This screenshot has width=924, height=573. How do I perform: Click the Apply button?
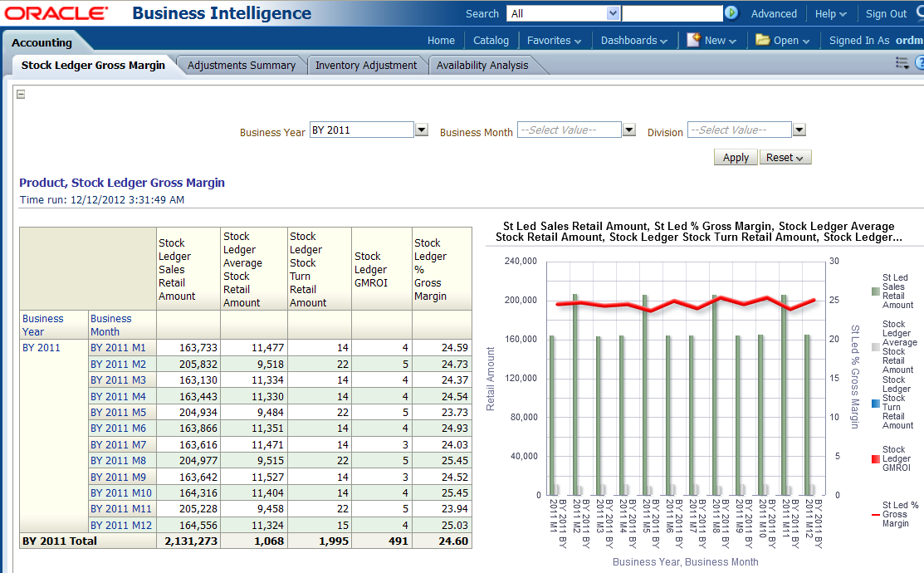coord(735,158)
